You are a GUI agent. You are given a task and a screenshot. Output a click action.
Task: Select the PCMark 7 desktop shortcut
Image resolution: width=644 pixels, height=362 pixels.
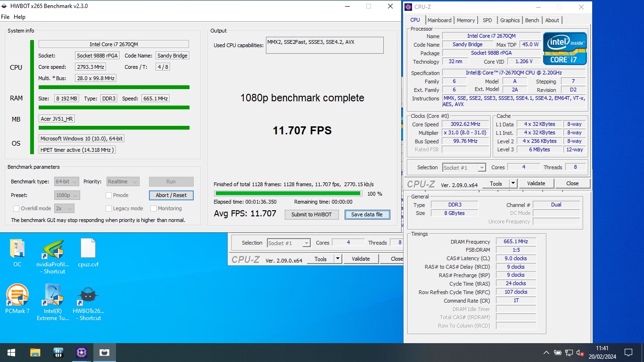pos(17,299)
